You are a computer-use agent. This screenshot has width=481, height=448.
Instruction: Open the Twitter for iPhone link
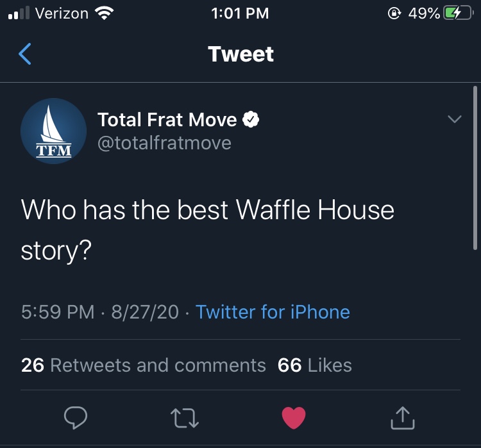(273, 312)
